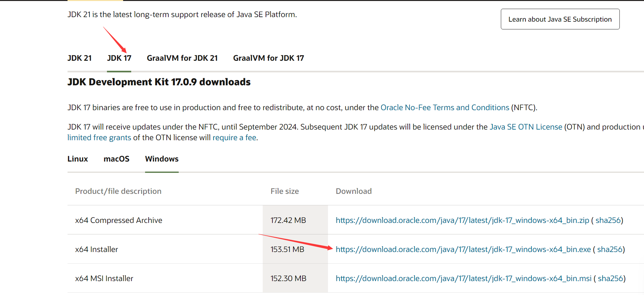Image resolution: width=644 pixels, height=295 pixels.
Task: Switch to the JDK 21 tab
Action: 79,58
